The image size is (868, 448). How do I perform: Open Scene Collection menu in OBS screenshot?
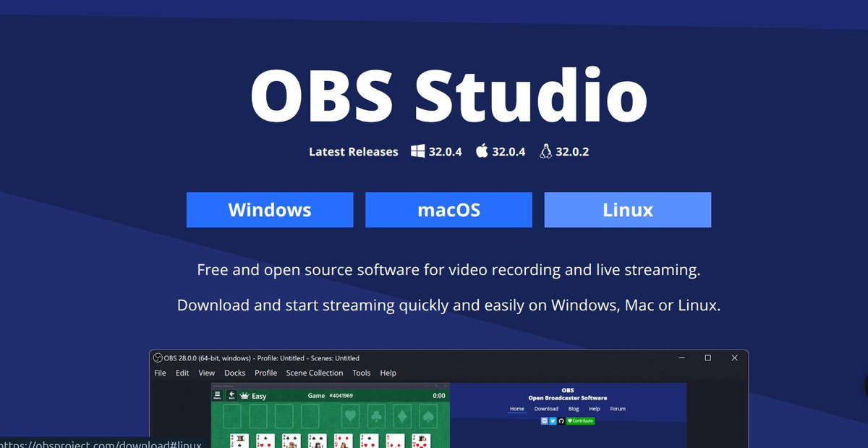[315, 373]
